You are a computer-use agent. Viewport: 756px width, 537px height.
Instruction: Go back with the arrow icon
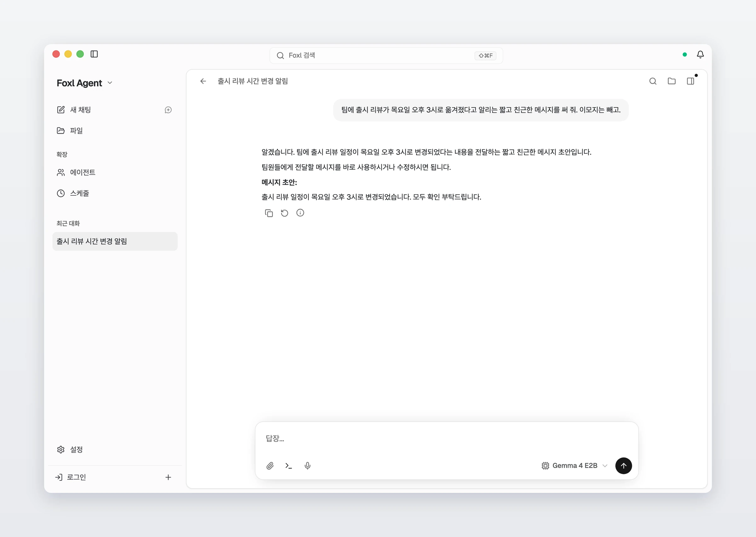(203, 81)
